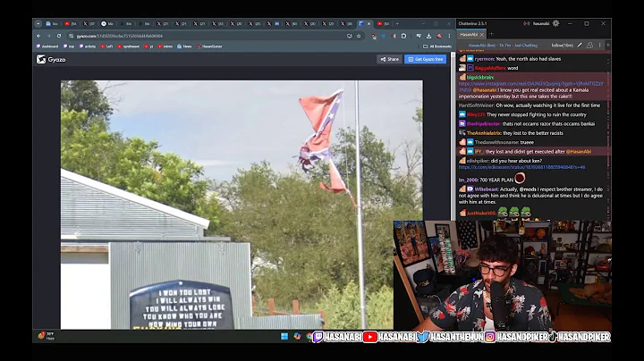644x361 pixels.
Task: Open the browser downloads icon
Action: point(428,36)
